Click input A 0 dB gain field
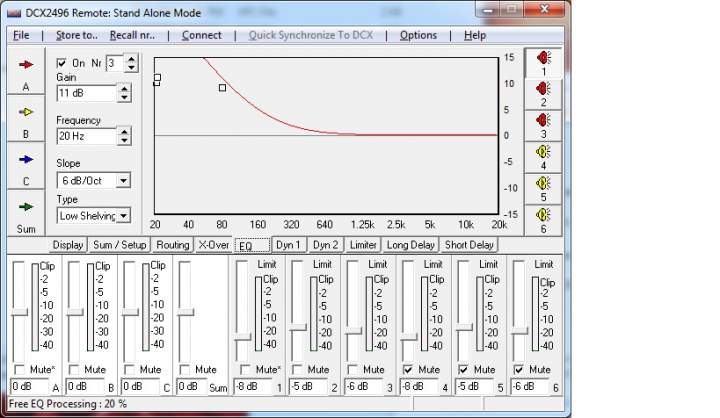 (x=29, y=387)
